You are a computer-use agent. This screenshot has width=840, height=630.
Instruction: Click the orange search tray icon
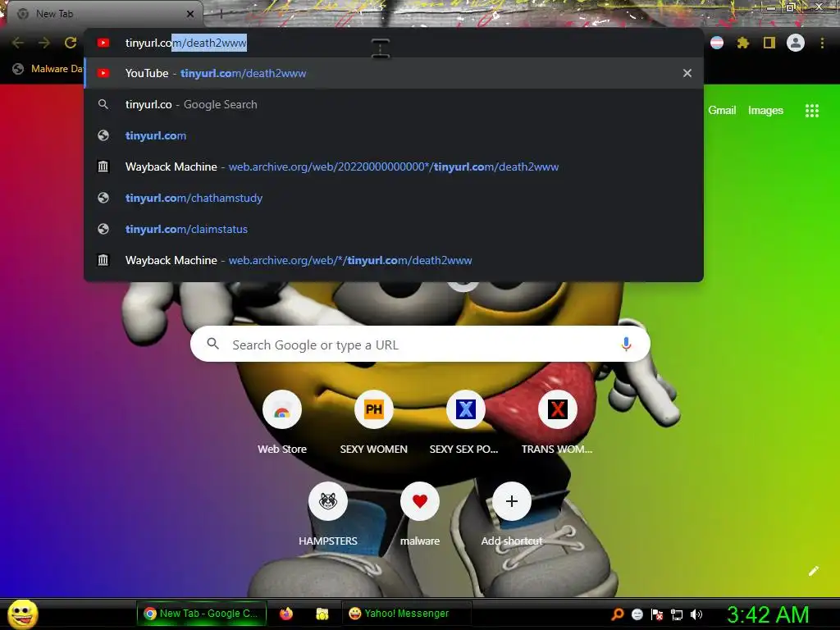[x=618, y=614]
